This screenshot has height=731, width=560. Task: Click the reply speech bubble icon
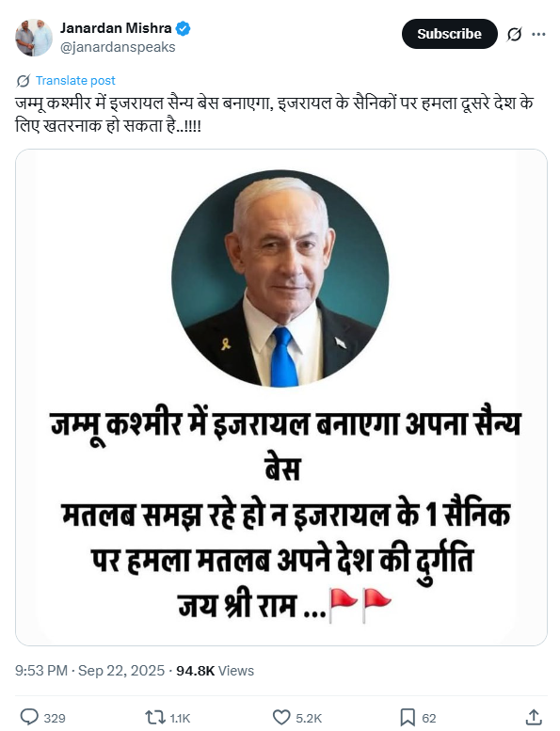click(29, 717)
